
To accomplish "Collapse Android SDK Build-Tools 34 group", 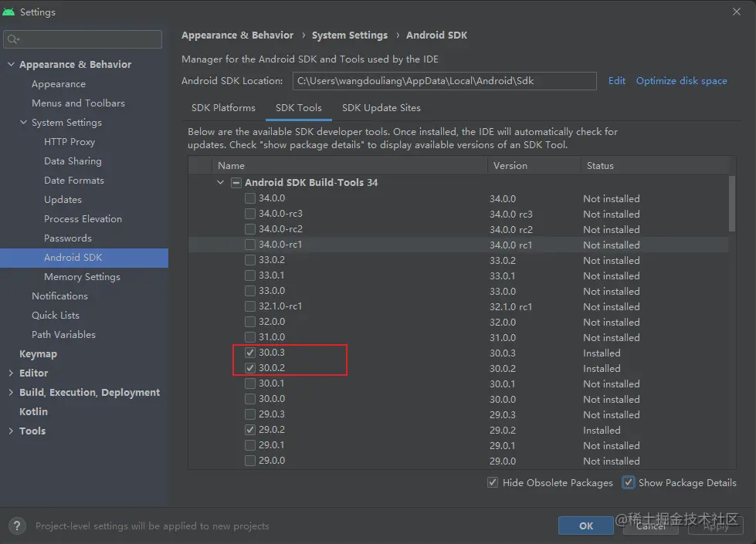I will click(220, 183).
